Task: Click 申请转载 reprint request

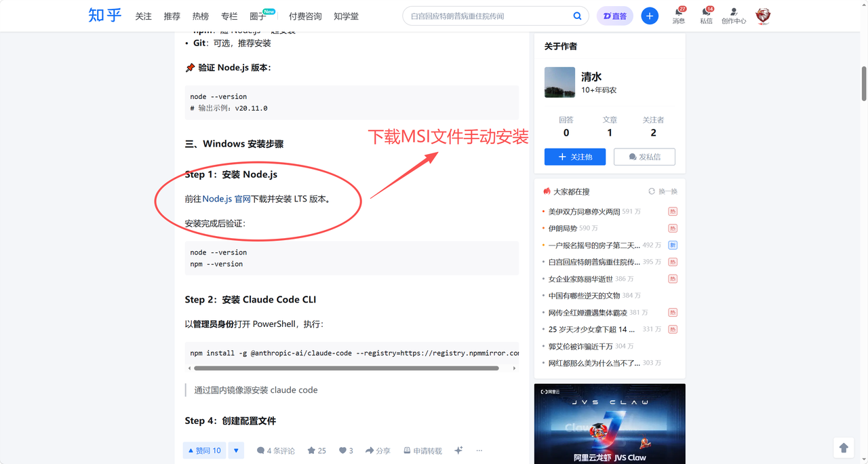Action: tap(422, 450)
